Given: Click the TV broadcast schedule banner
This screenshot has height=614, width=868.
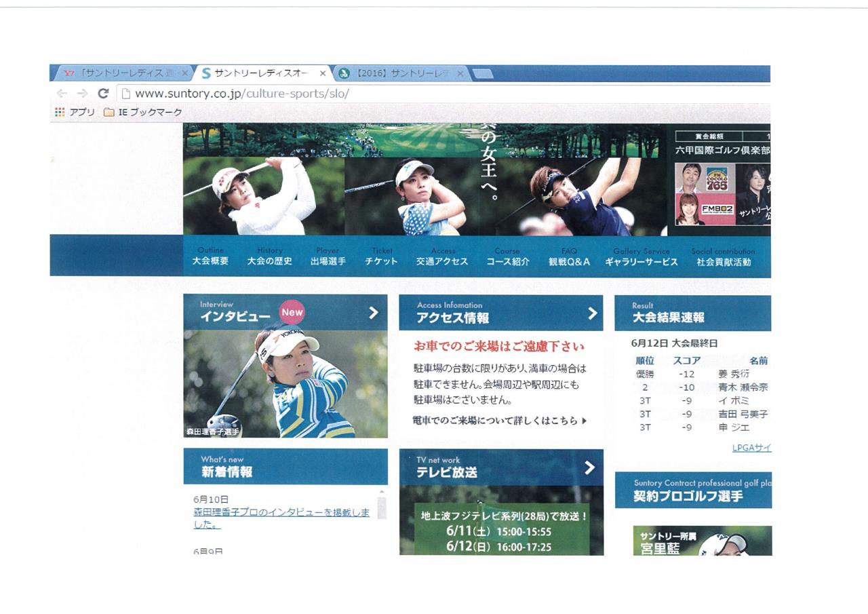Looking at the screenshot, I should click(x=501, y=529).
